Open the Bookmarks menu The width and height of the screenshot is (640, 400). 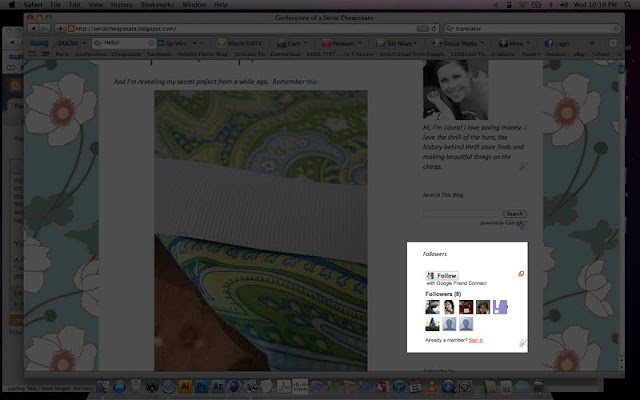click(157, 4)
